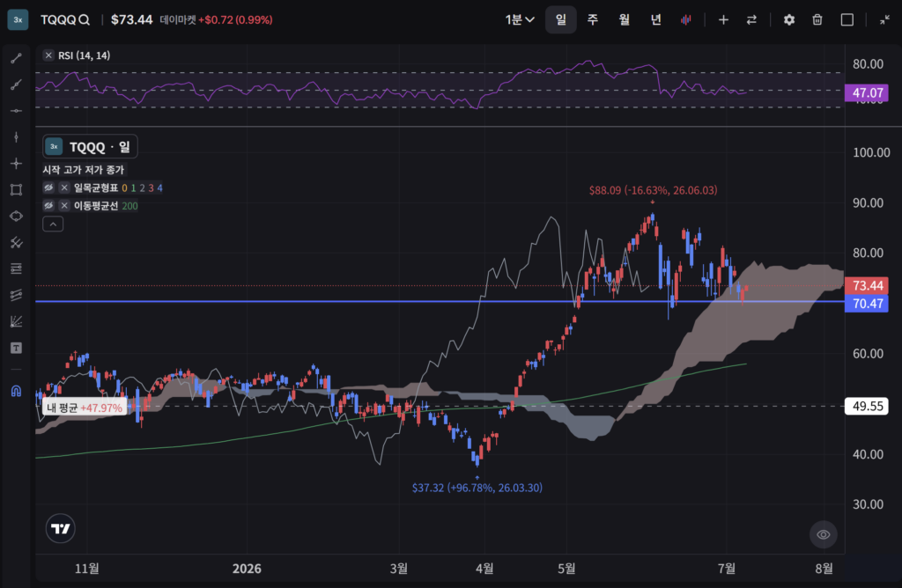Image resolution: width=902 pixels, height=588 pixels.
Task: Switch to the 일 (daily) timeframe
Action: 561,19
